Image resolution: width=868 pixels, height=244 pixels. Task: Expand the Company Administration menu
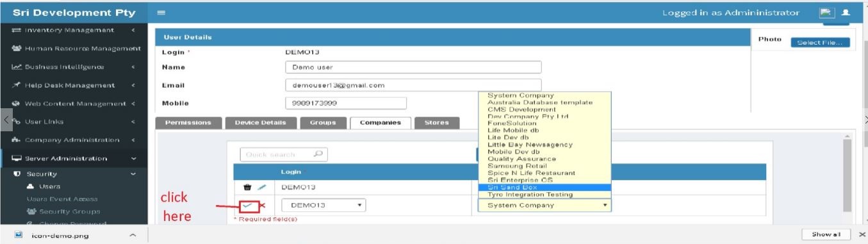pyautogui.click(x=133, y=140)
